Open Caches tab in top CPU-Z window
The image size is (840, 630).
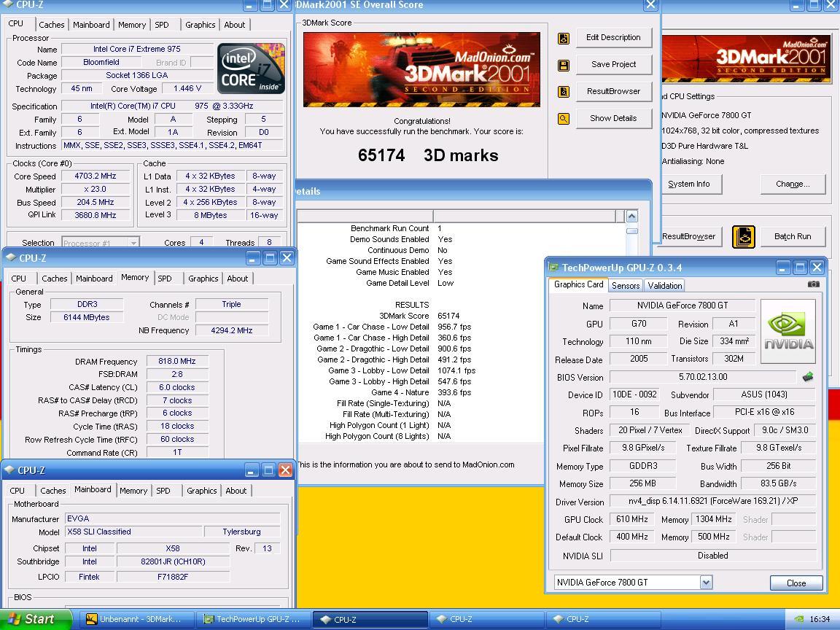[52, 25]
